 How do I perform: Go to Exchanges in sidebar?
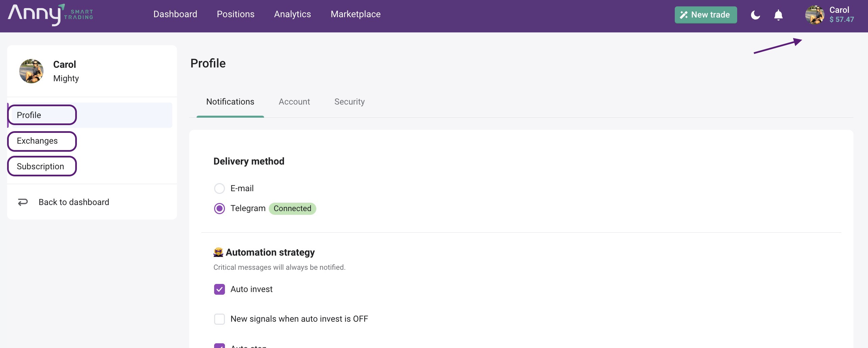(37, 141)
